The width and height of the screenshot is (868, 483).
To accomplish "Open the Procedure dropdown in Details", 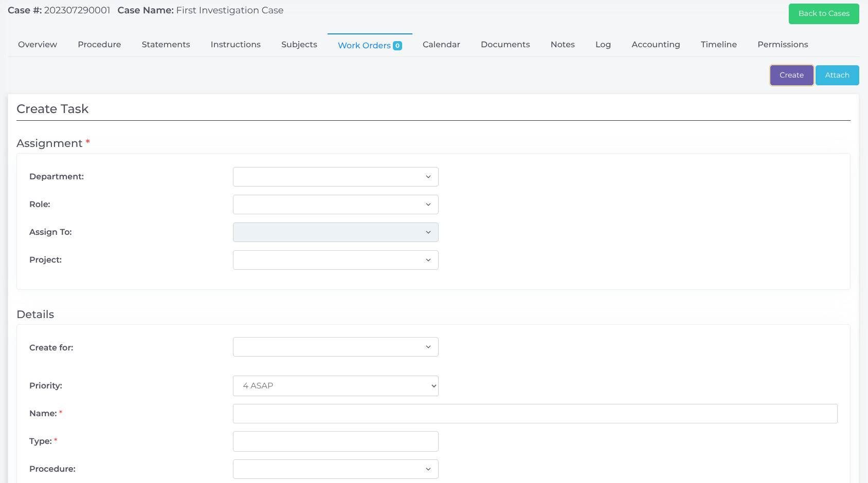I will 336,469.
